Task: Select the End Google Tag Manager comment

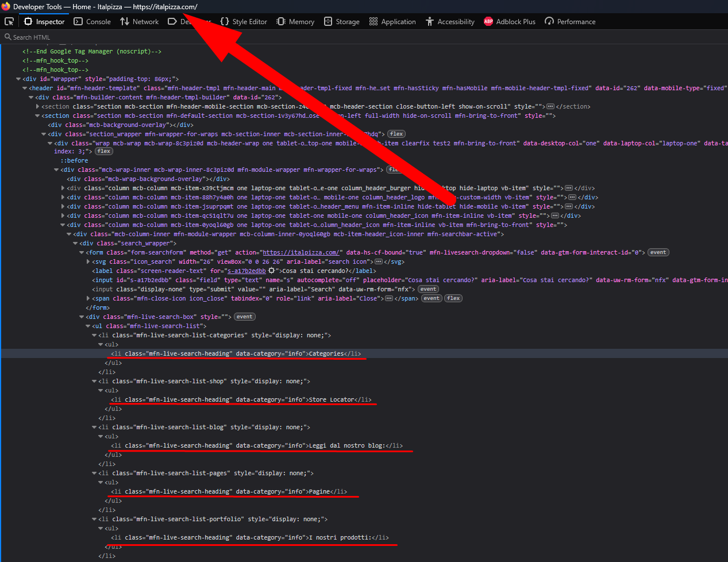Action: [x=92, y=52]
